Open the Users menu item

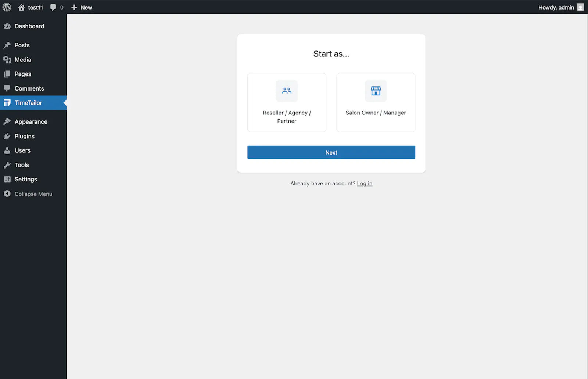tap(33, 150)
